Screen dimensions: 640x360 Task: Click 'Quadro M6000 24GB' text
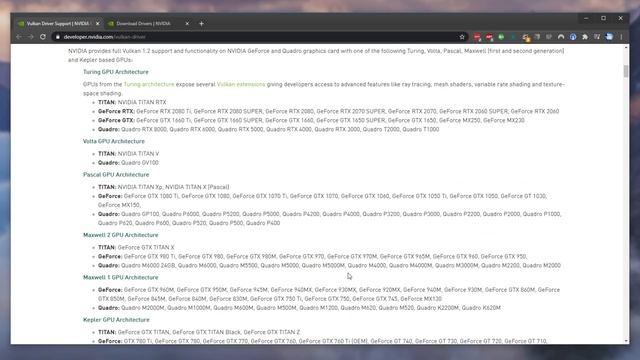pyautogui.click(x=148, y=266)
